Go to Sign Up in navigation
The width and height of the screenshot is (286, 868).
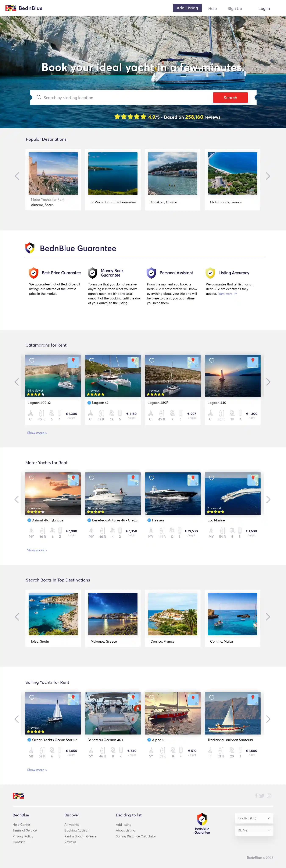(x=235, y=8)
